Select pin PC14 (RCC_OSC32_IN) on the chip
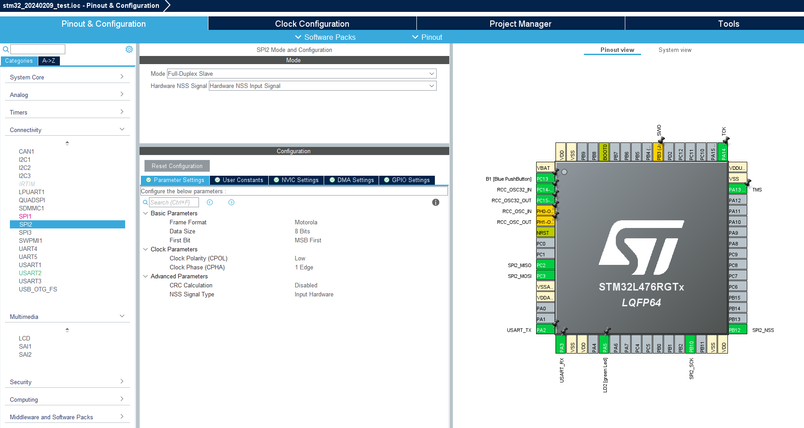Screen dimensions: 804x428 (x=545, y=190)
